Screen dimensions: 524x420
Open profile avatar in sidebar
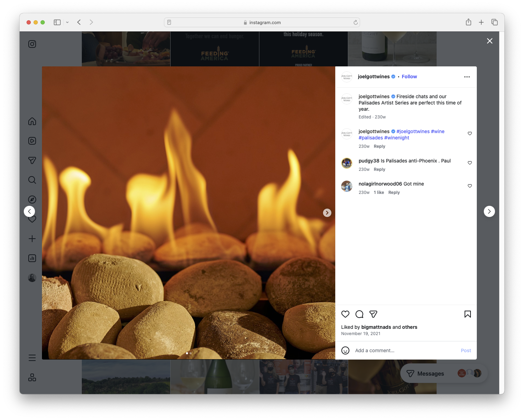[x=32, y=278]
